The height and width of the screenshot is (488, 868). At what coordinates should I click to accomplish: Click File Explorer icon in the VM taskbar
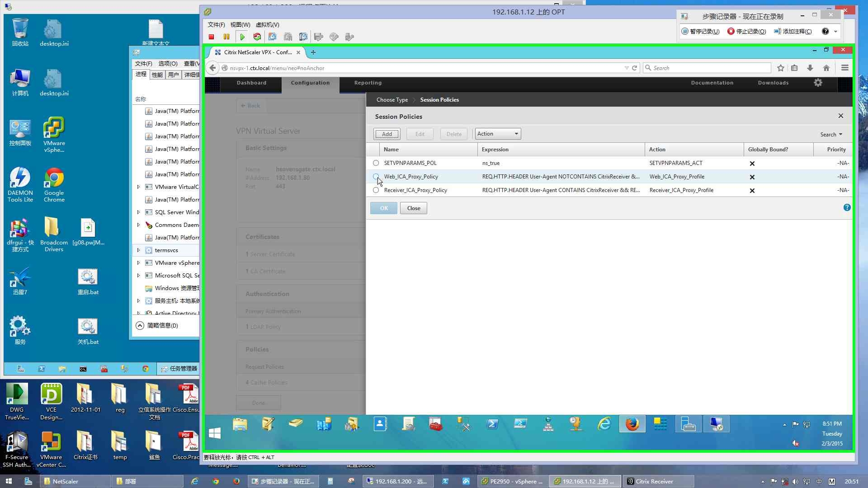coord(240,424)
